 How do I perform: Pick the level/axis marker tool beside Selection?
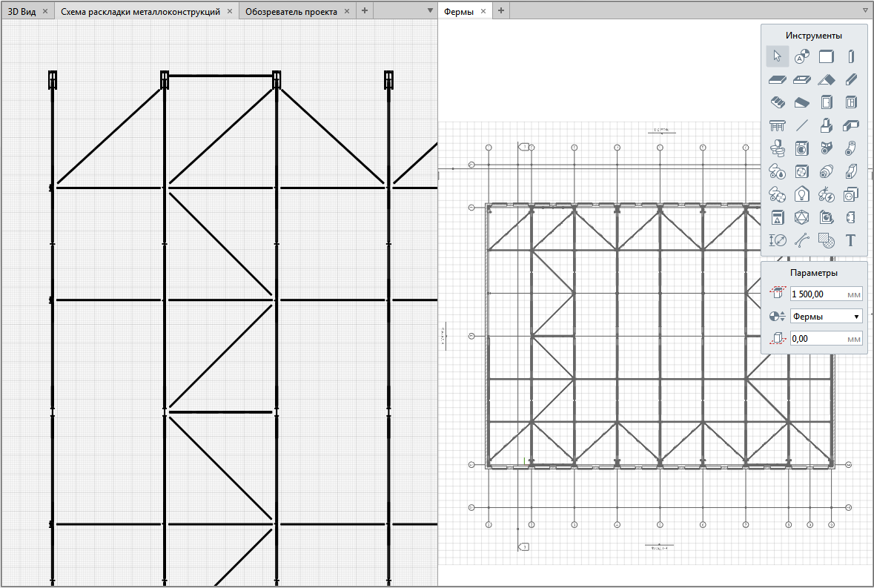[801, 56]
